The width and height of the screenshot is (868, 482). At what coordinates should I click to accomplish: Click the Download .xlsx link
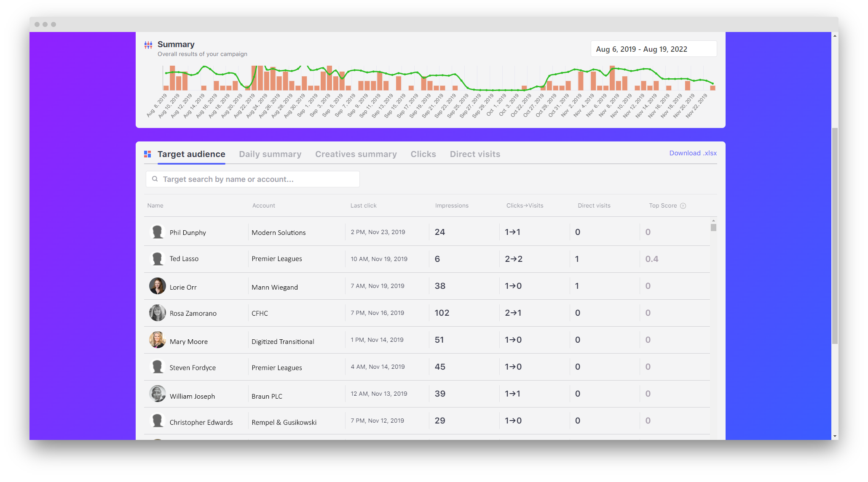(x=693, y=153)
